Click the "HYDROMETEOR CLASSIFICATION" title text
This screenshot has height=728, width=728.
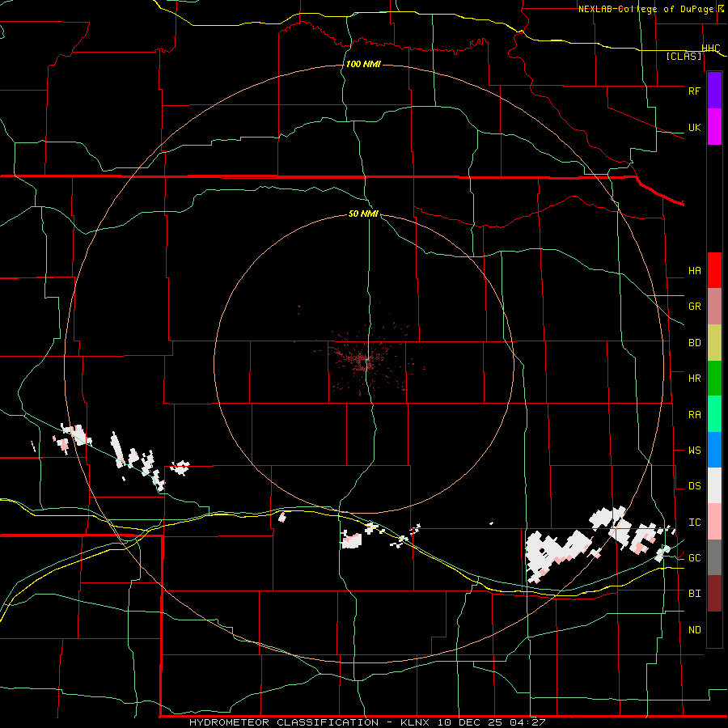pos(284,722)
